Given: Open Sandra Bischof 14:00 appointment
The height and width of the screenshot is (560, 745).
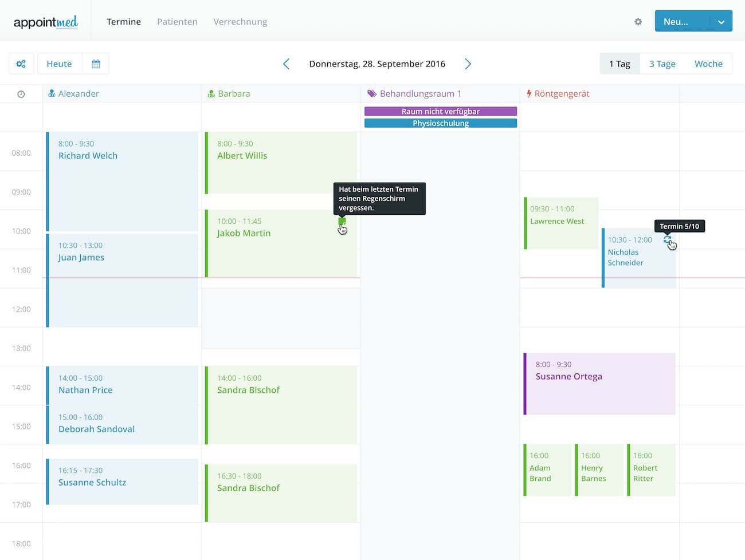Looking at the screenshot, I should [x=281, y=405].
